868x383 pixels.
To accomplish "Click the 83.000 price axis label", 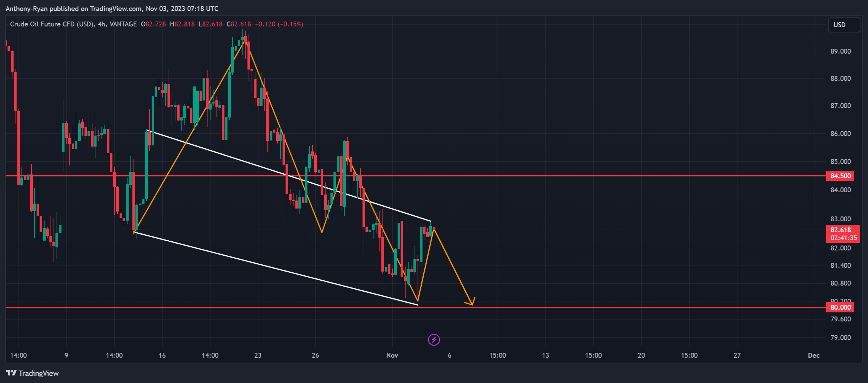I will (840, 219).
